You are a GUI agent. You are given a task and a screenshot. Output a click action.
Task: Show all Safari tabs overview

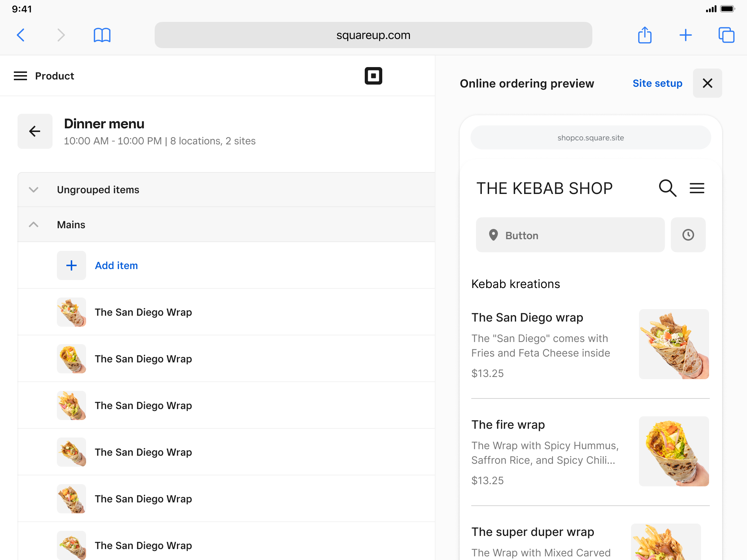click(x=726, y=35)
